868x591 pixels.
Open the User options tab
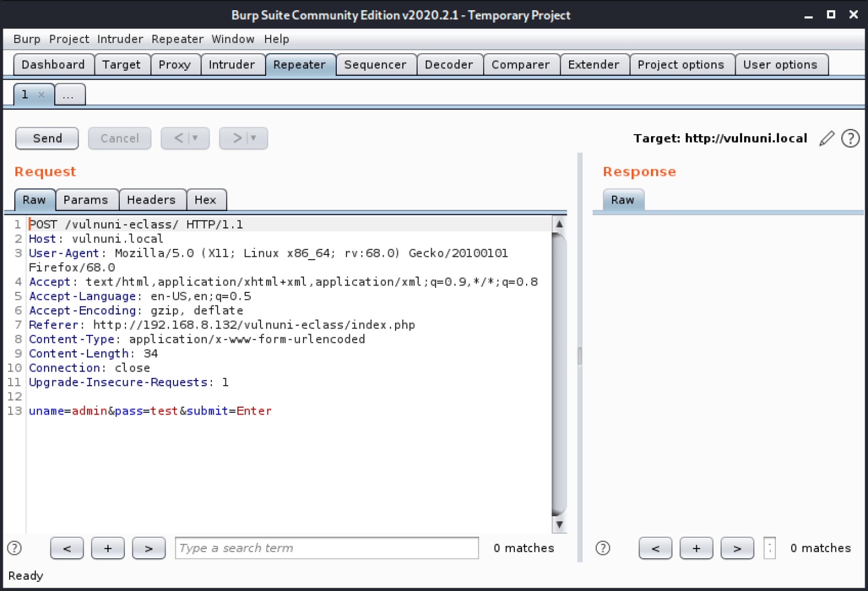(780, 64)
